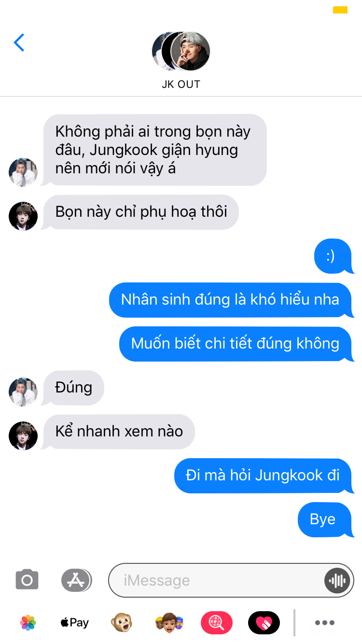Go back with the blue chevron arrow
The image size is (362, 644).
pos(19,42)
